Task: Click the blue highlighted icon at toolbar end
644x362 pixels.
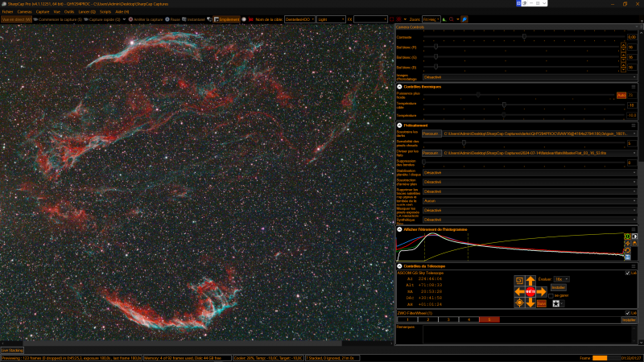Action: click(464, 19)
